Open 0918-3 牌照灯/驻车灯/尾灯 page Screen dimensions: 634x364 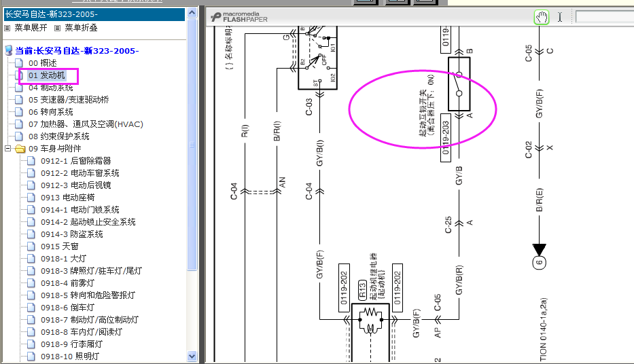point(91,271)
